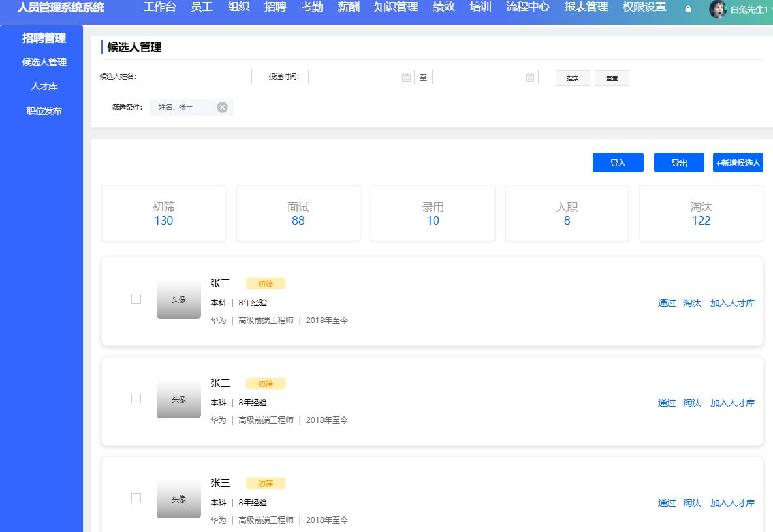Remove the 姓名:张三 filter tag

click(222, 106)
